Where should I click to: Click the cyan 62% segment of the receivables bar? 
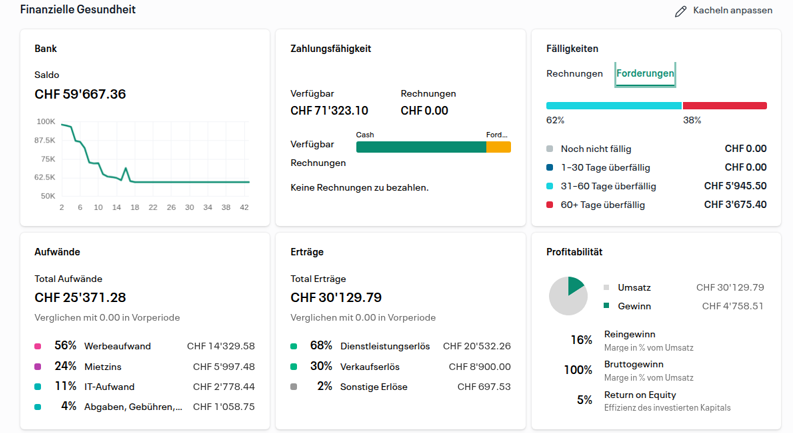[x=614, y=106]
